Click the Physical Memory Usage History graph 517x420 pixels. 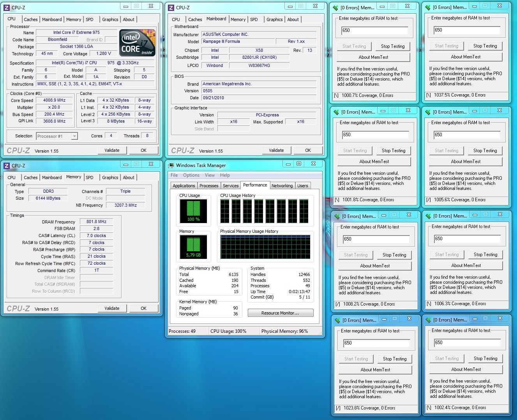point(265,246)
